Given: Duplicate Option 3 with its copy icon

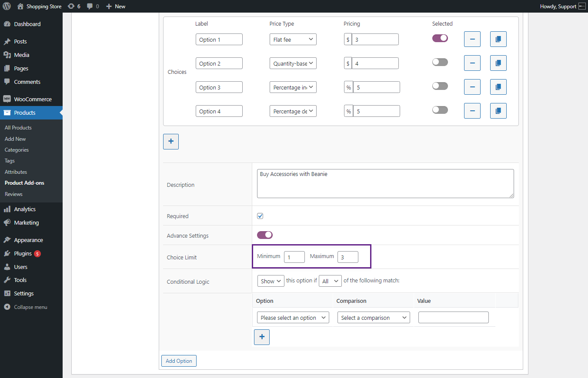Looking at the screenshot, I should pos(498,87).
